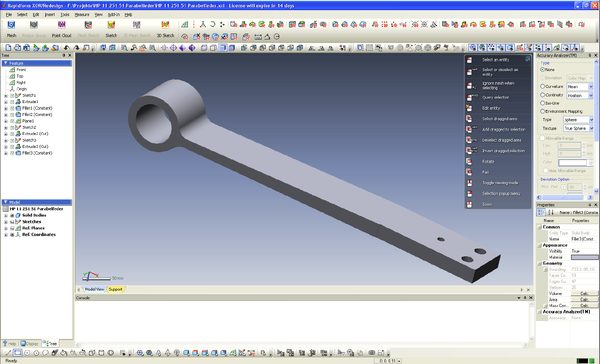This screenshot has width=600, height=364.
Task: Click the measure distance ruler icon
Action: pos(258,37)
